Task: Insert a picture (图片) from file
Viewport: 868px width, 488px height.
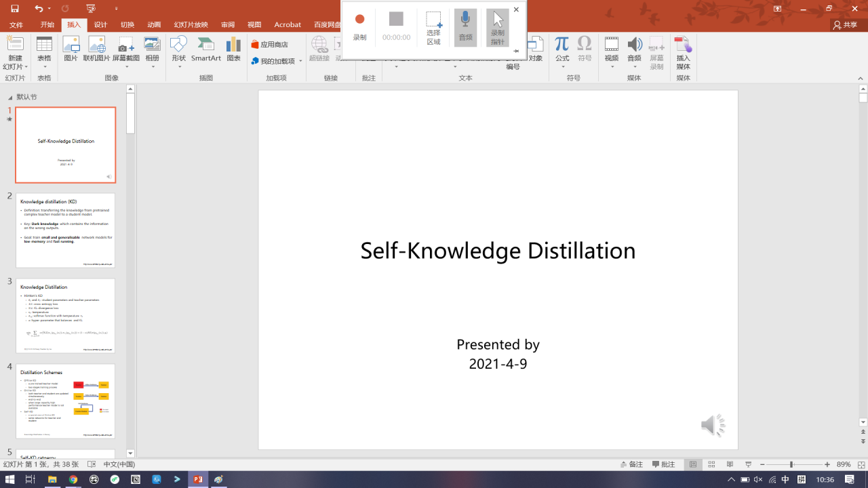Action: (x=71, y=49)
